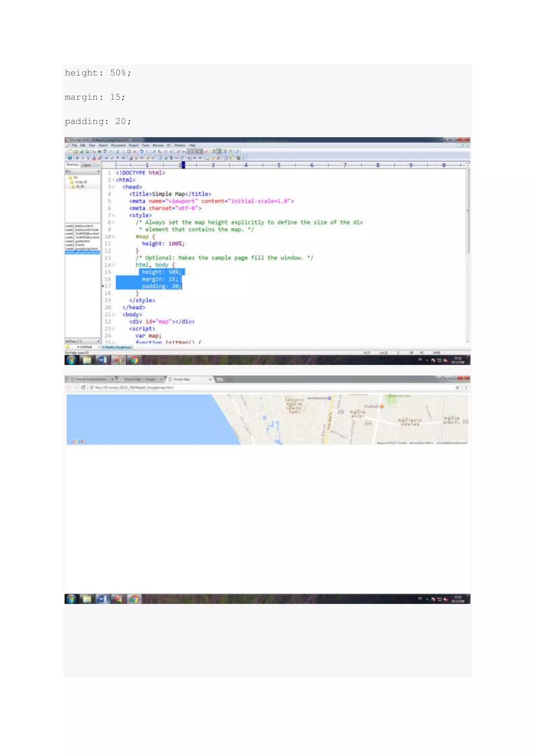Click the Cliptext tab beside Directory
The height and width of the screenshot is (756, 535).
pos(86,165)
